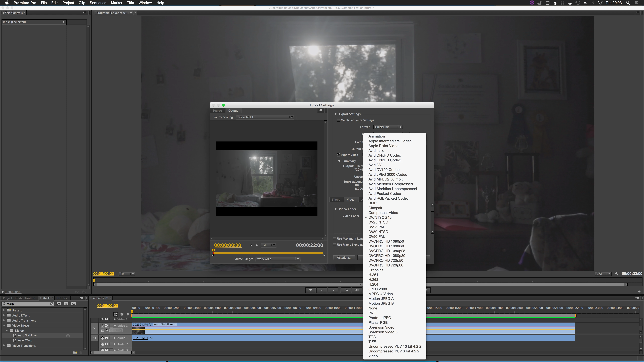Select the Warp Stabilizer effect
The width and height of the screenshot is (644, 362).
tap(28, 335)
